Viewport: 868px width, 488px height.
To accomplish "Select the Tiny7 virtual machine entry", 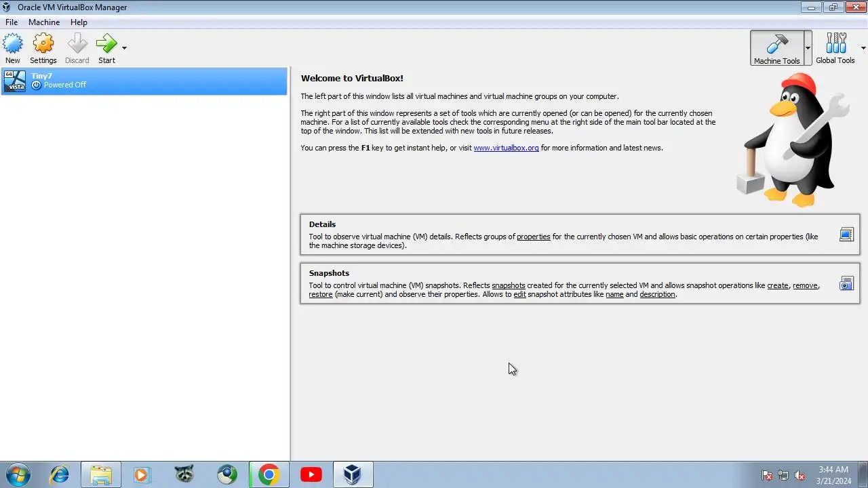I will click(x=144, y=81).
